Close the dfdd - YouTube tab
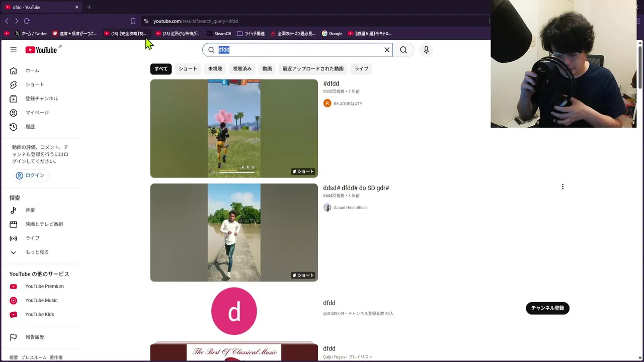 tap(76, 7)
